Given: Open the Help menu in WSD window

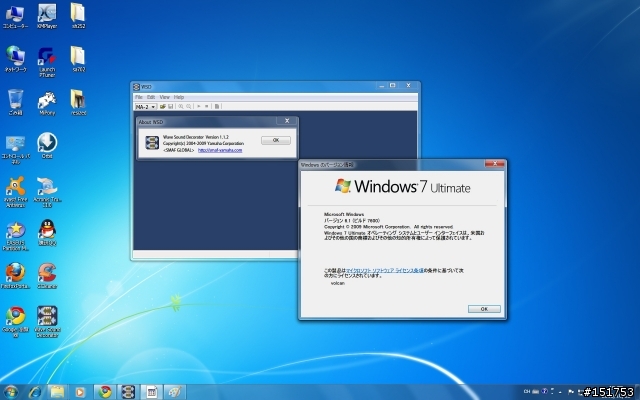Looking at the screenshot, I should (179, 97).
